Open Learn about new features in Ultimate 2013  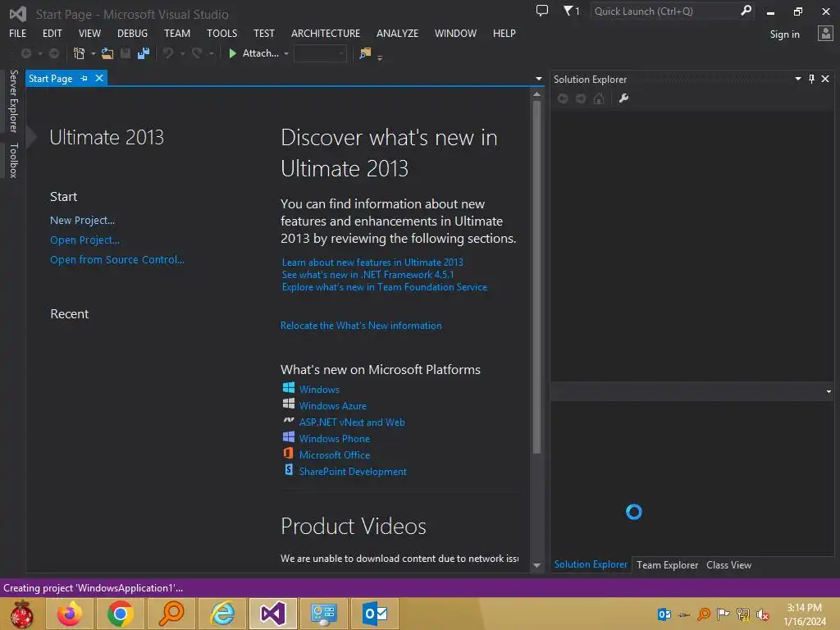point(372,262)
